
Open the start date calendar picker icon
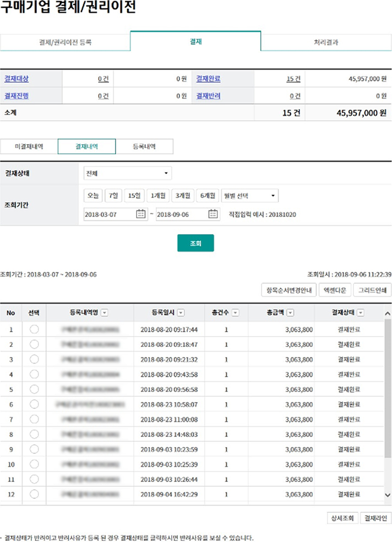(140, 214)
